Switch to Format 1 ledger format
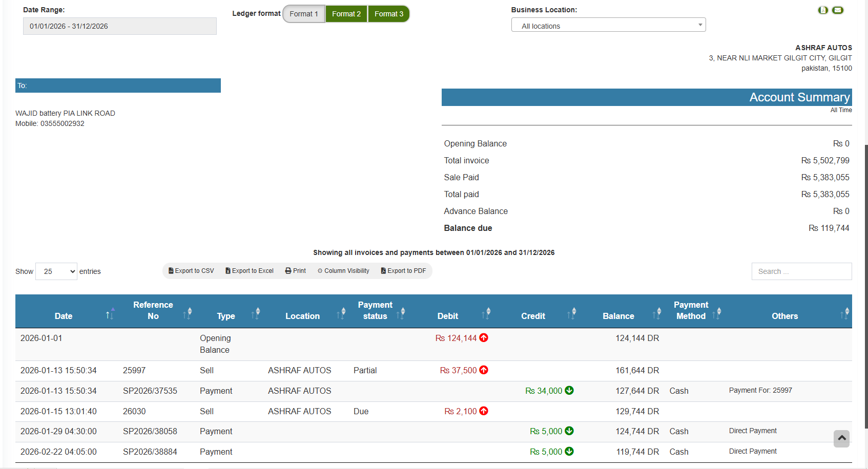This screenshot has width=868, height=469. (x=304, y=14)
